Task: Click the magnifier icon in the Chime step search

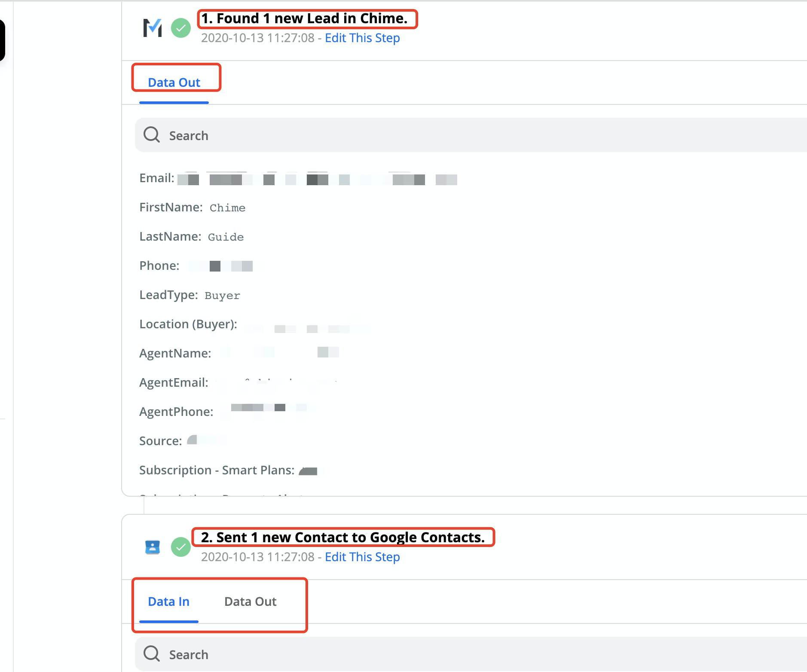Action: click(x=152, y=135)
